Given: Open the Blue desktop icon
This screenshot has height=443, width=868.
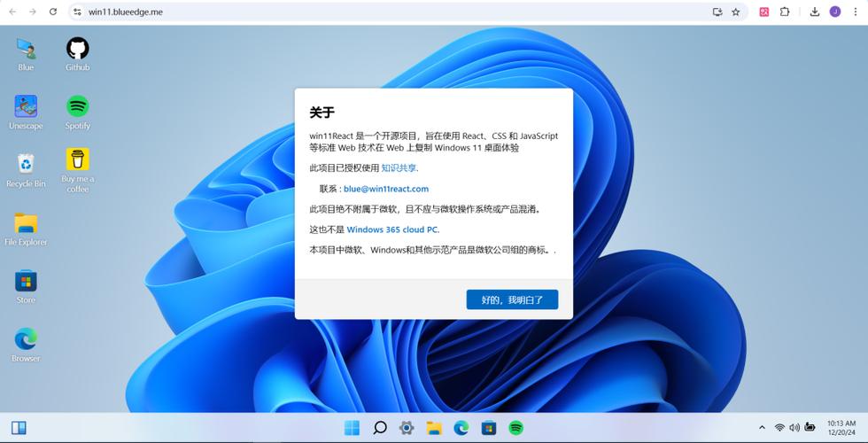Looking at the screenshot, I should (26, 54).
